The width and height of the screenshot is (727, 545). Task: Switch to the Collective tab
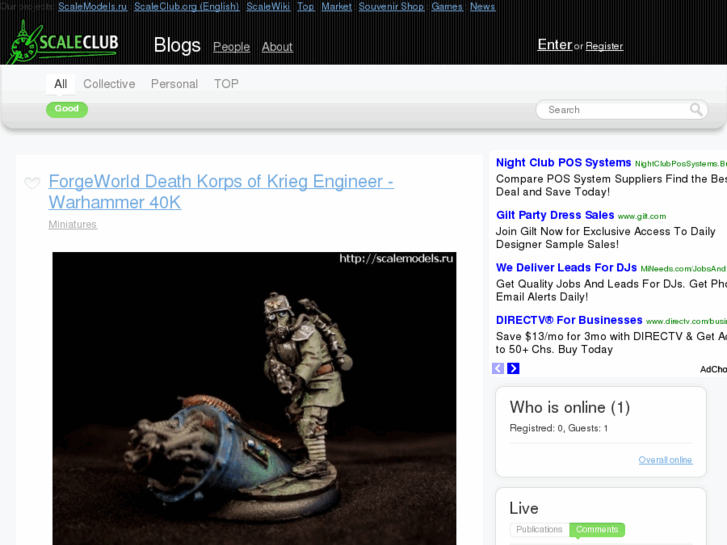[109, 84]
